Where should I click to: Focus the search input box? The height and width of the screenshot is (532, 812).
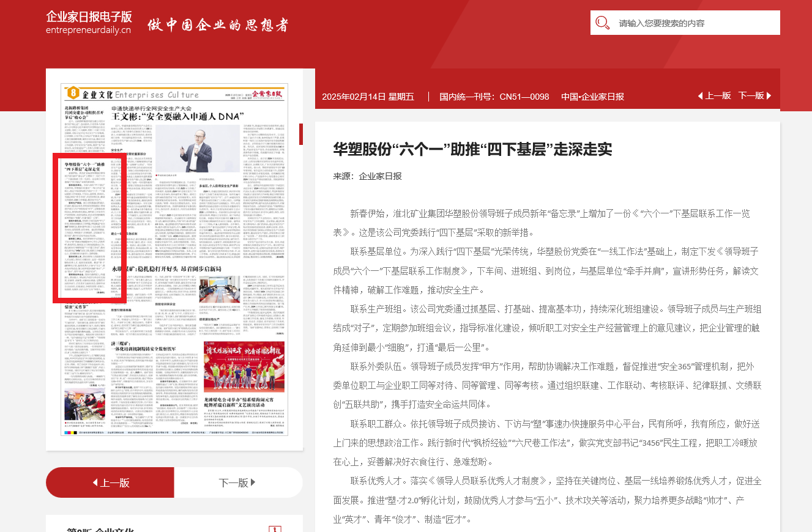(x=695, y=23)
